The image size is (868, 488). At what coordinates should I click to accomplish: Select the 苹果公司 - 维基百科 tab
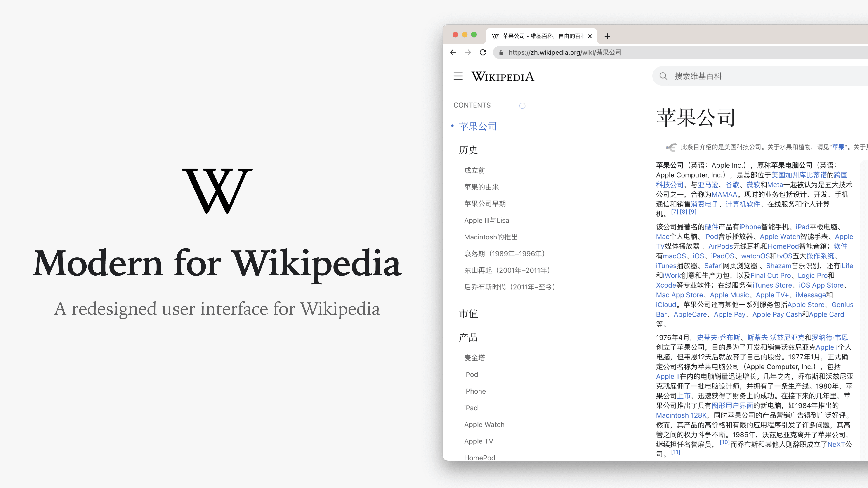point(542,36)
